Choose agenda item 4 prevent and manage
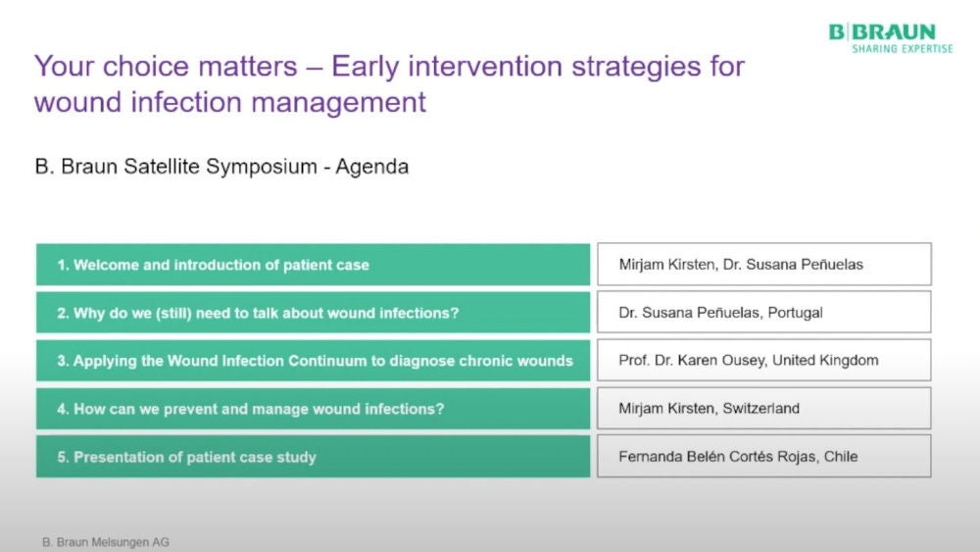This screenshot has width=980, height=552. (313, 409)
